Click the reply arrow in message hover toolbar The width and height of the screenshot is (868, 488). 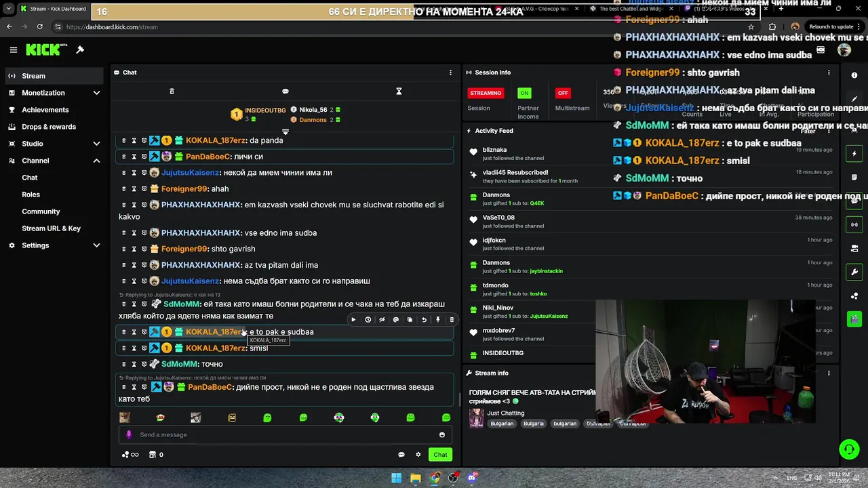424,320
